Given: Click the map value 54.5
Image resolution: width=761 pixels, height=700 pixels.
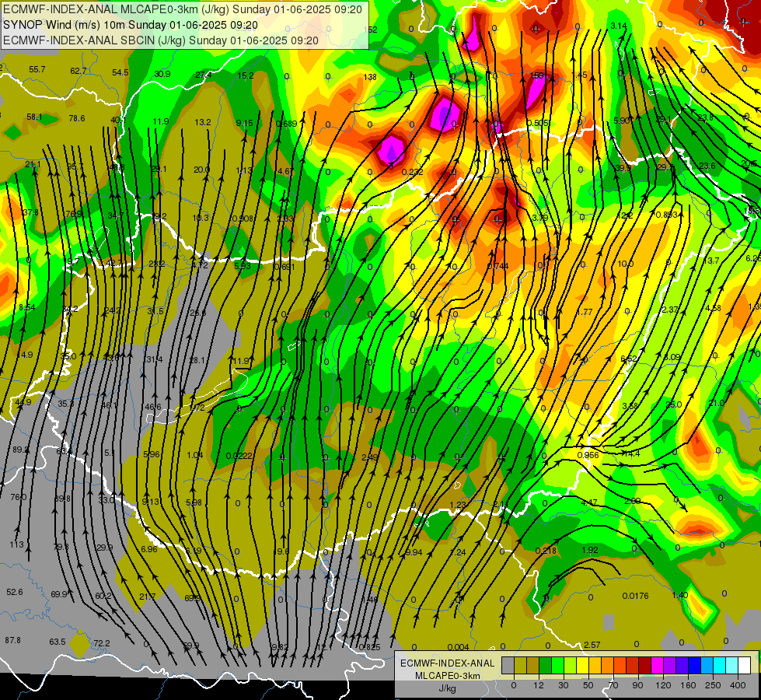Looking at the screenshot, I should click(120, 72).
